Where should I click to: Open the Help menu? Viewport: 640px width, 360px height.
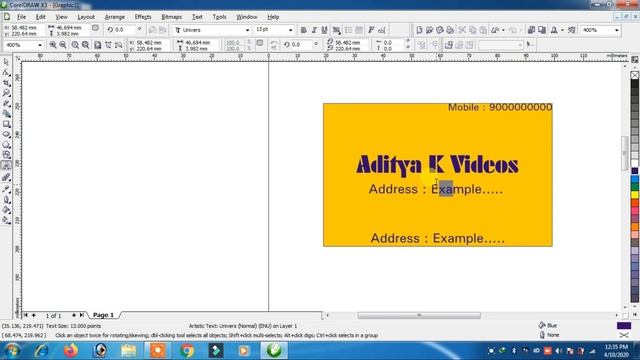click(x=273, y=17)
